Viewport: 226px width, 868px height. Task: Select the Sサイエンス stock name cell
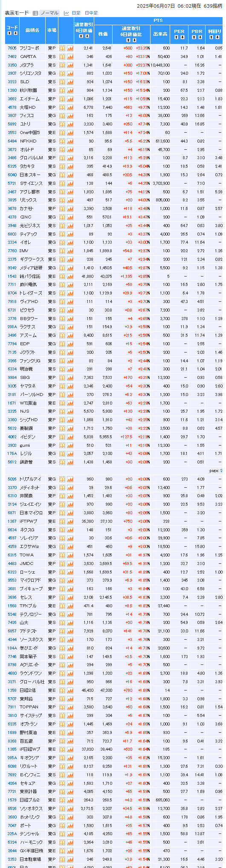[32, 184]
